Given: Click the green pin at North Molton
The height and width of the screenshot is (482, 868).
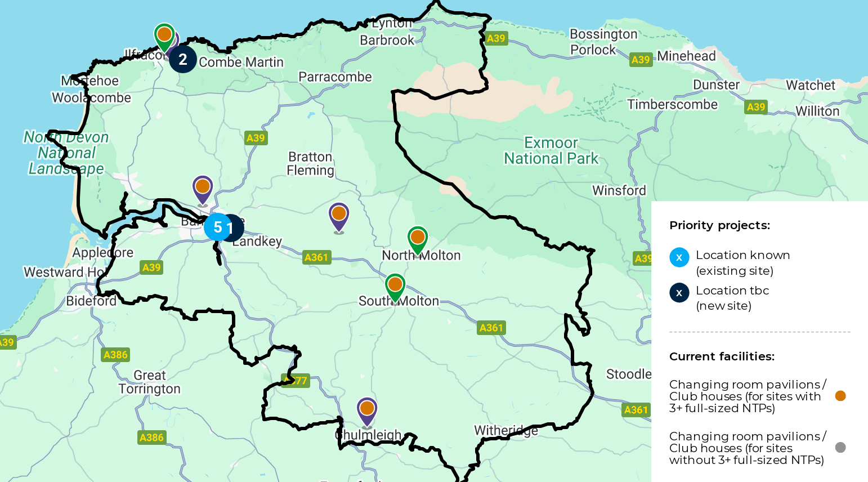Looking at the screenshot, I should tap(418, 240).
